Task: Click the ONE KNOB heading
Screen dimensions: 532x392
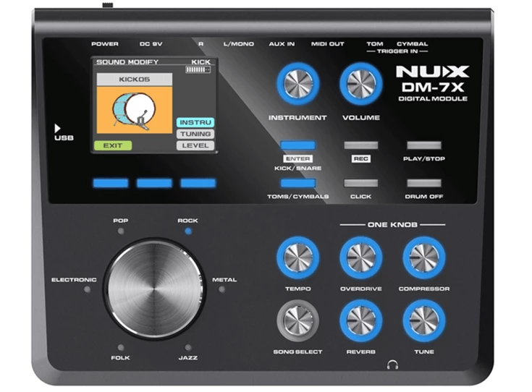Action: (392, 225)
